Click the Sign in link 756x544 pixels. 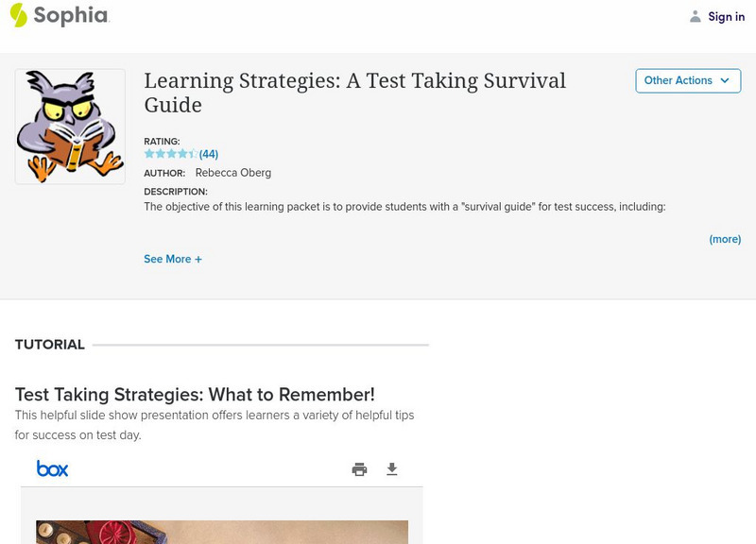pyautogui.click(x=726, y=16)
